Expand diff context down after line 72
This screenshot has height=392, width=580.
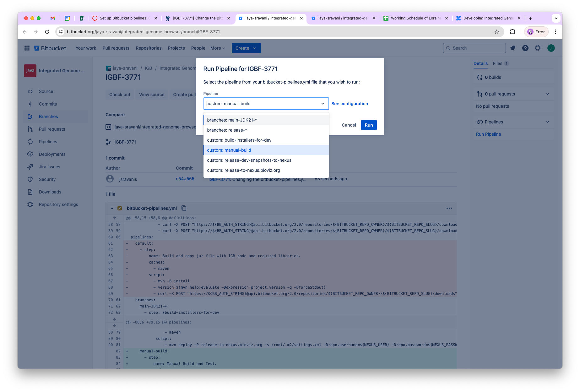tap(115, 319)
